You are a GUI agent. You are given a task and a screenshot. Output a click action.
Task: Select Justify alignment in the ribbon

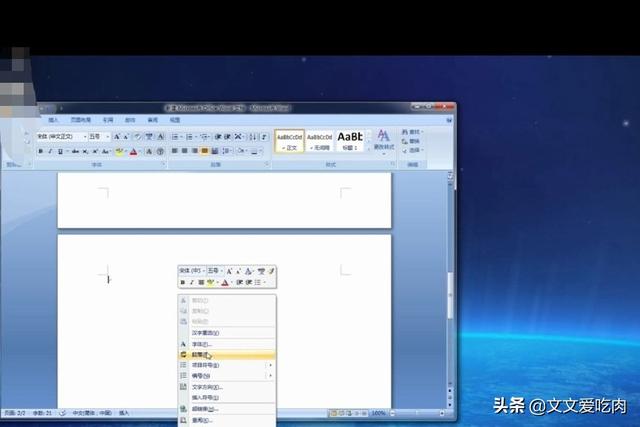pos(205,151)
